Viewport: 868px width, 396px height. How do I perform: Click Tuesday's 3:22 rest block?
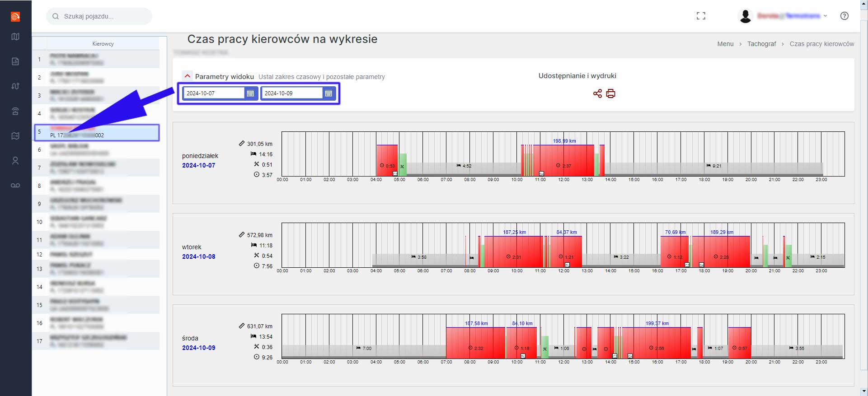pos(621,260)
